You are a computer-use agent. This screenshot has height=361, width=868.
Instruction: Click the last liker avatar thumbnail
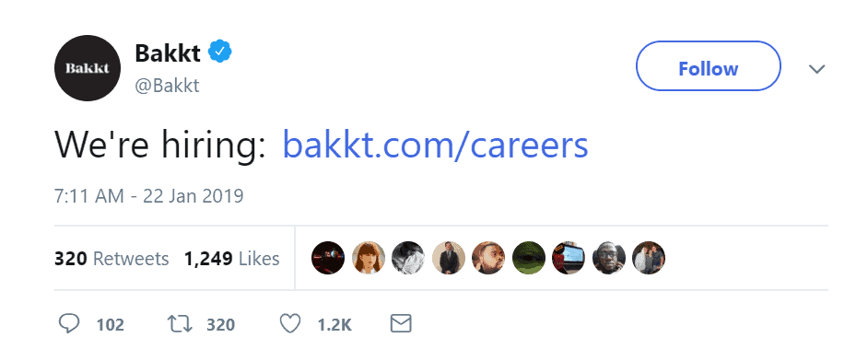(x=649, y=258)
